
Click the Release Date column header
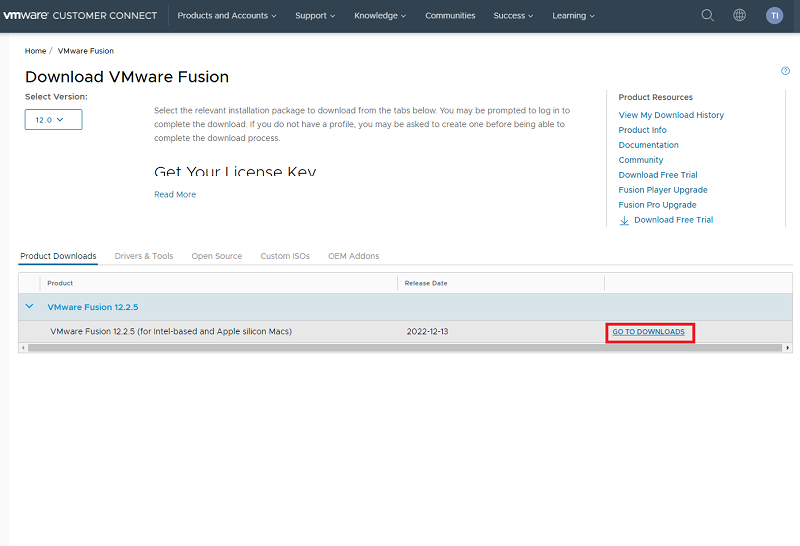click(x=426, y=283)
